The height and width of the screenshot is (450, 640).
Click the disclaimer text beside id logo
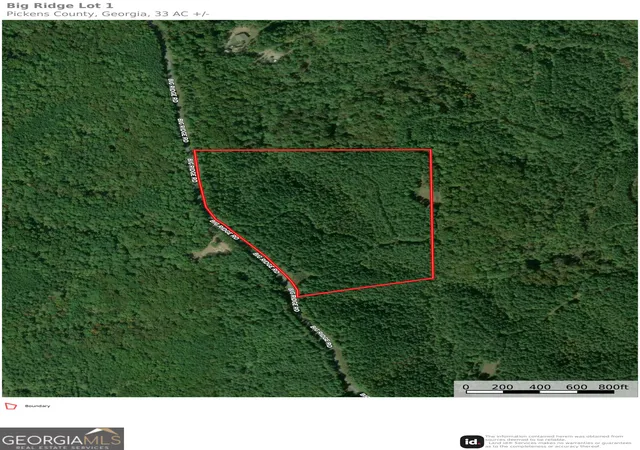pyautogui.click(x=558, y=441)
